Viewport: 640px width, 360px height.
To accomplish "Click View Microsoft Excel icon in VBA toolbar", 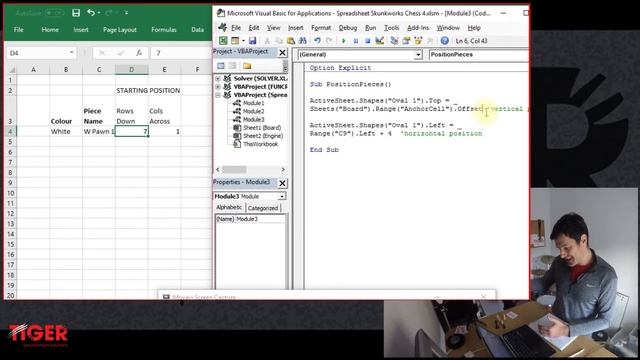I will coord(223,40).
